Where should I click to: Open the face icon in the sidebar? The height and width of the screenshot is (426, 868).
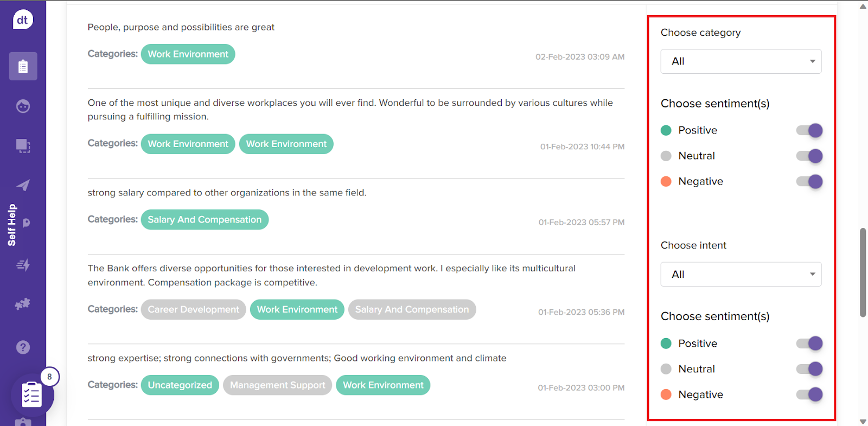coord(23,106)
